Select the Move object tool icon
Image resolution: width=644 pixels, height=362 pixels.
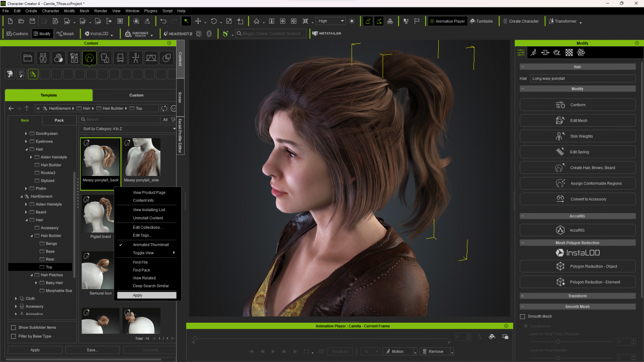coord(198,21)
